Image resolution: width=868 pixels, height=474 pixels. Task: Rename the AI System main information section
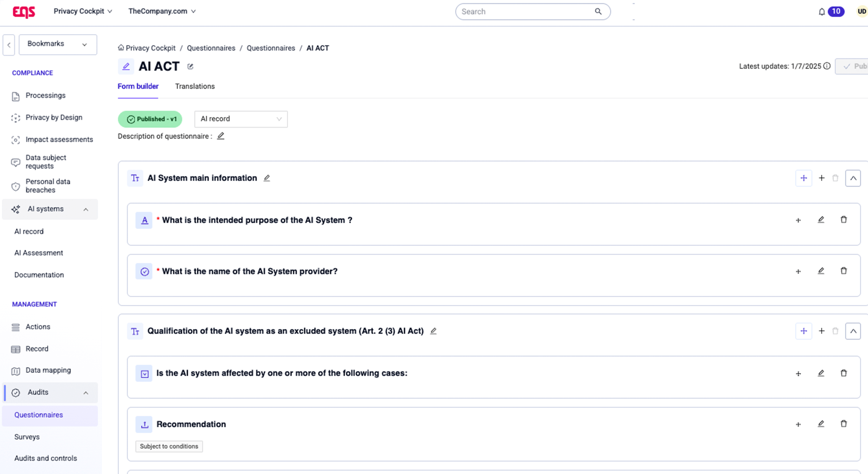pyautogui.click(x=266, y=178)
